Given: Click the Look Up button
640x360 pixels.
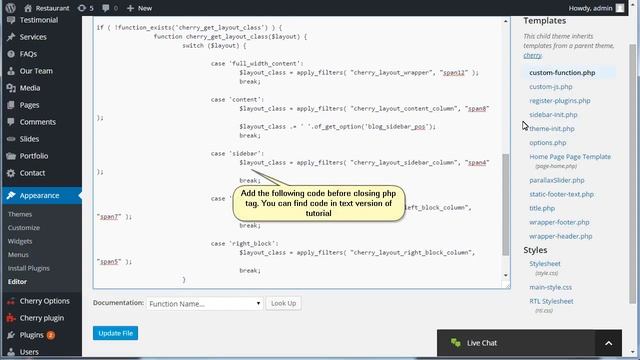Looking at the screenshot, I should (x=284, y=303).
